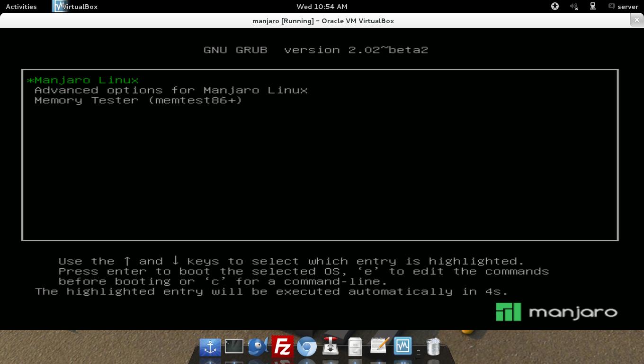644x364 pixels.
Task: Select Advanced options for Manjaro Linux entry
Action: (171, 90)
